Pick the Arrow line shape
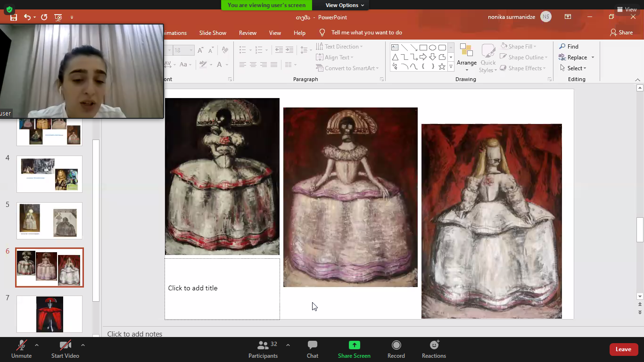The height and width of the screenshot is (362, 644). 414,48
